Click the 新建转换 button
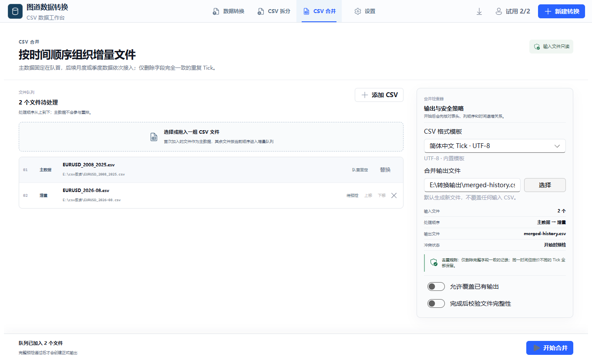The width and height of the screenshot is (592, 364). click(x=562, y=11)
